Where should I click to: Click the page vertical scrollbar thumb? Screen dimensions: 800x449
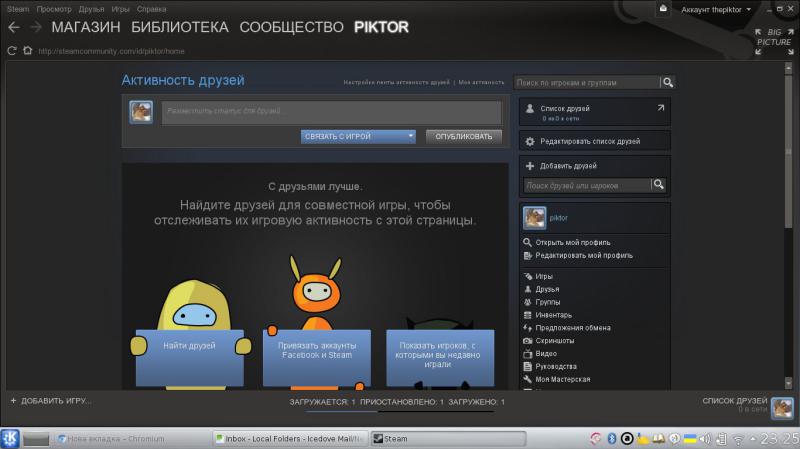coord(788,152)
